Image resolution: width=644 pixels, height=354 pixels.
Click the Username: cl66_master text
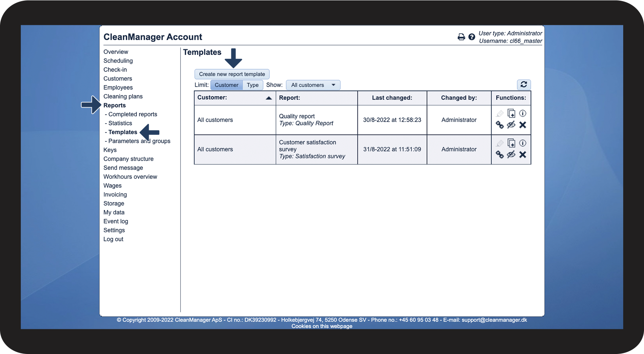point(511,41)
